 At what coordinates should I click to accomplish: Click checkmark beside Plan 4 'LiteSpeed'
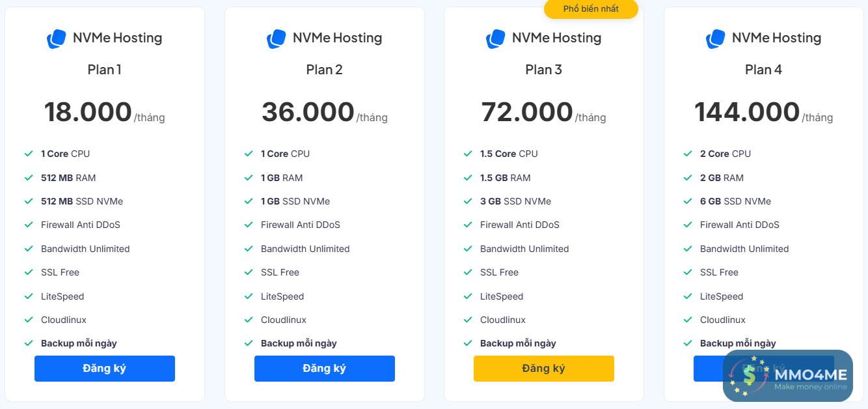coord(688,296)
